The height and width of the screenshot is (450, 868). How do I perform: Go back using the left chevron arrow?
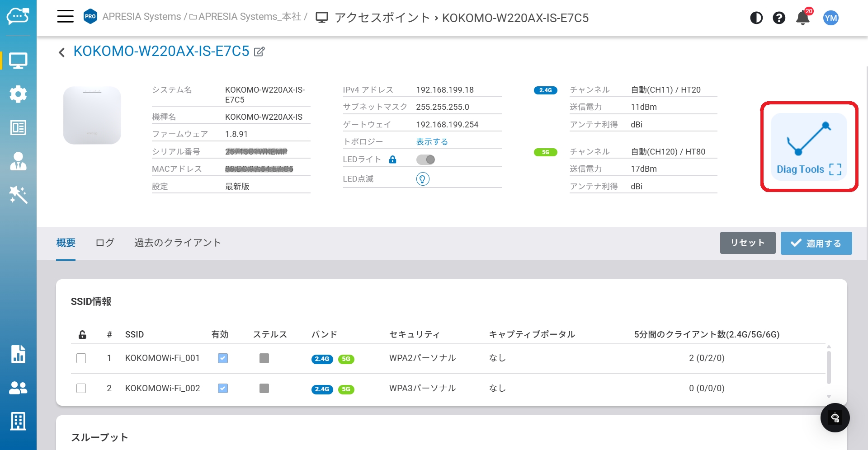pos(62,52)
